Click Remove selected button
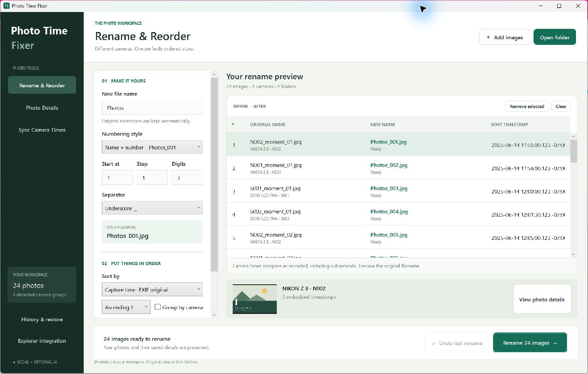The image size is (588, 374). coord(527,106)
